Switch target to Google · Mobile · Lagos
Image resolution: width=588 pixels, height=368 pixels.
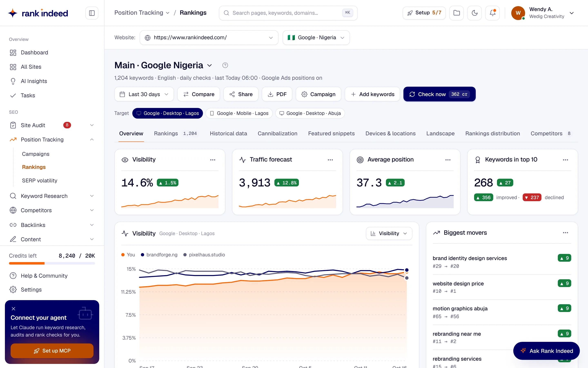239,113
